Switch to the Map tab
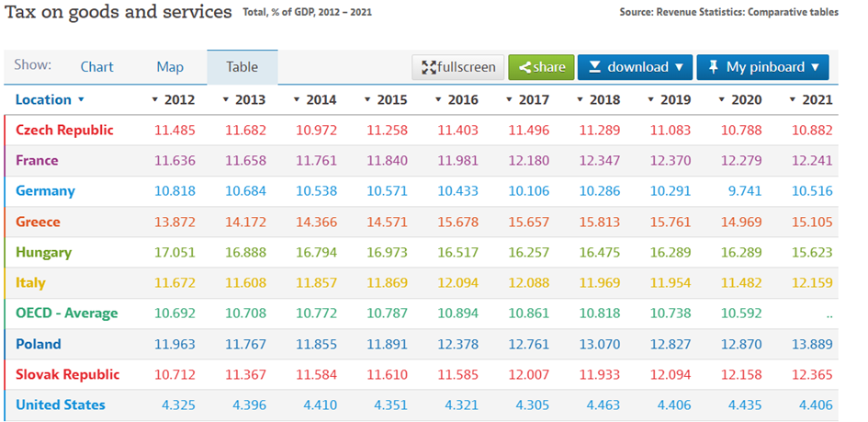Viewport: 868px width, 422px height. pos(170,67)
